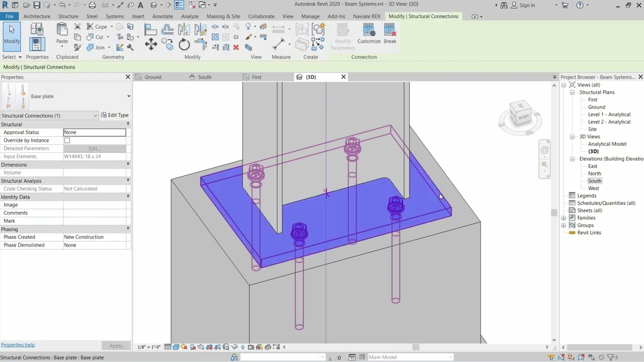Screen dimensions: 644x362
Task: Click the Move tool icon
Action: (151, 44)
